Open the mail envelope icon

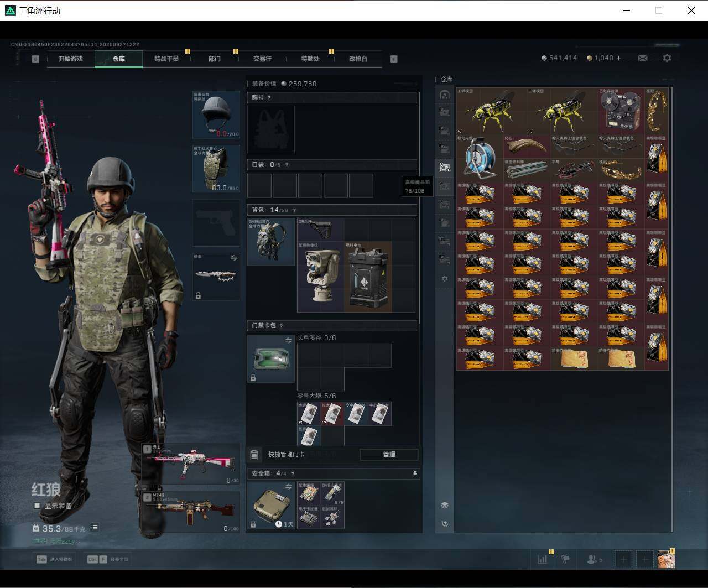643,58
